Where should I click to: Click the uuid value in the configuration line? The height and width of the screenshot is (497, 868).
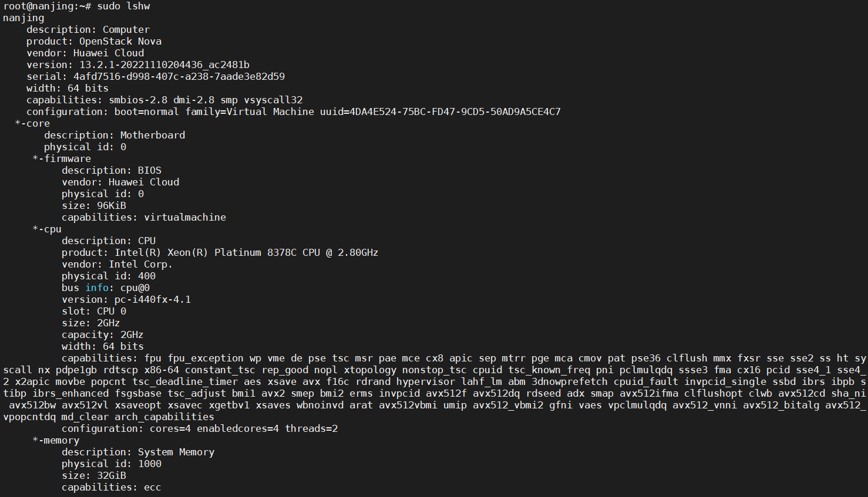pyautogui.click(x=455, y=111)
